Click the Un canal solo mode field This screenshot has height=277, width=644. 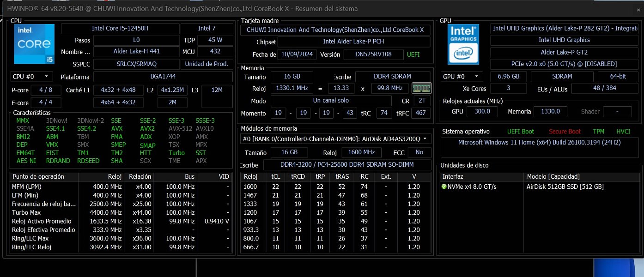click(x=331, y=100)
